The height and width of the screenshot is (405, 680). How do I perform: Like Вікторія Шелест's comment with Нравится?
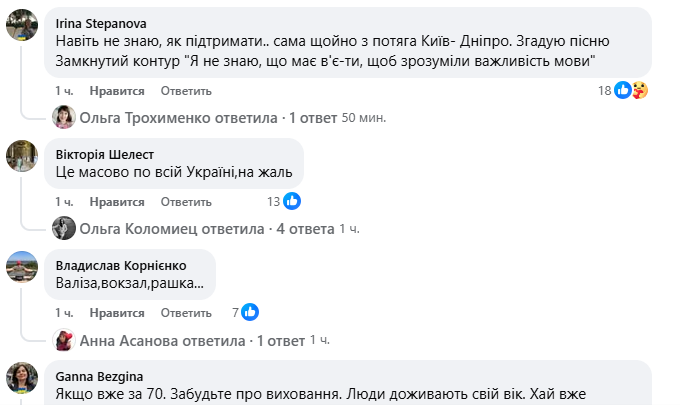117,202
